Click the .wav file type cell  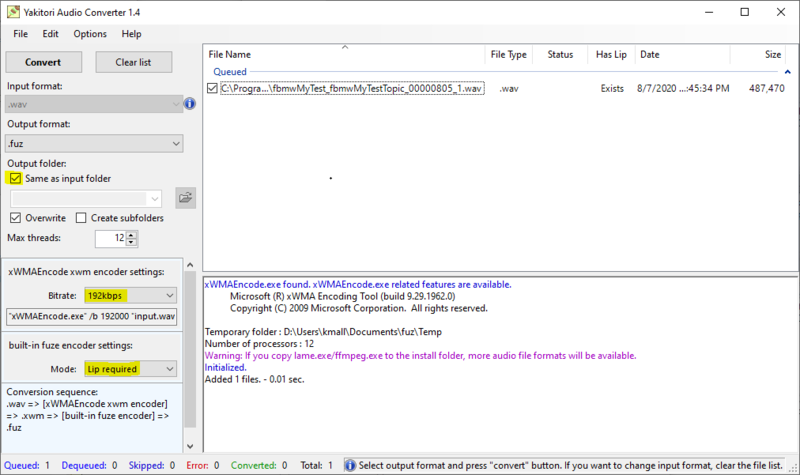point(509,88)
